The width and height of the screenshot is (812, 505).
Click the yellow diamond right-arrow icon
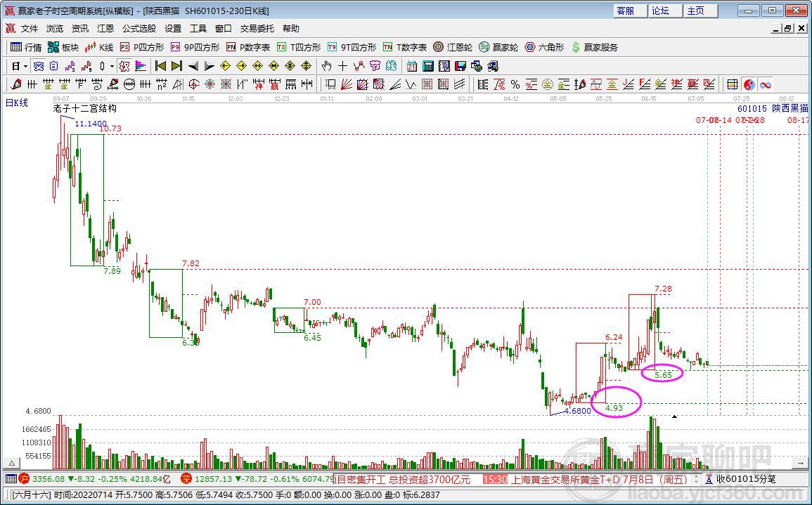tap(241, 66)
